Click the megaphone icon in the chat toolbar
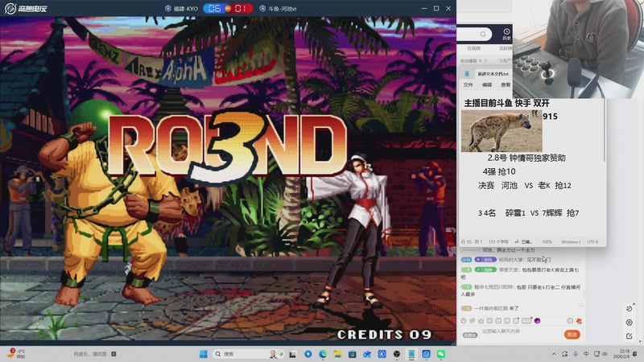Image resolution: width=644 pixels, height=362 pixels. 473,320
